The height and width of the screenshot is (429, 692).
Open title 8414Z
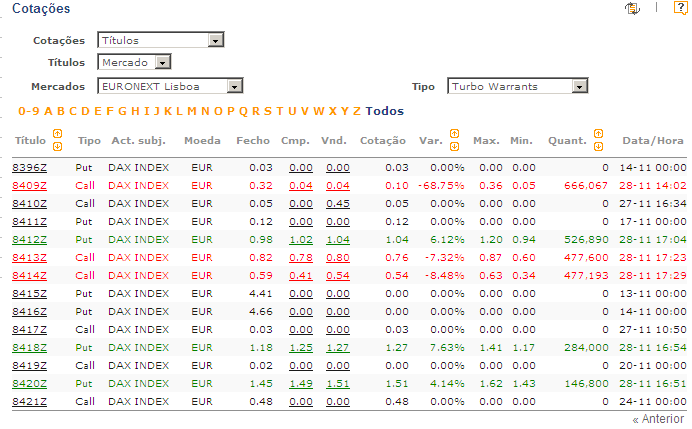click(30, 276)
